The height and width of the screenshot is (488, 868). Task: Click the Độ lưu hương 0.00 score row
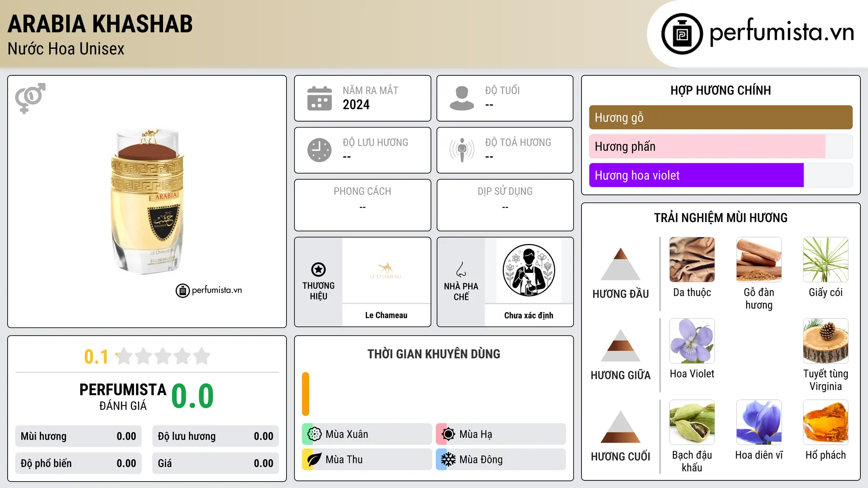215,436
